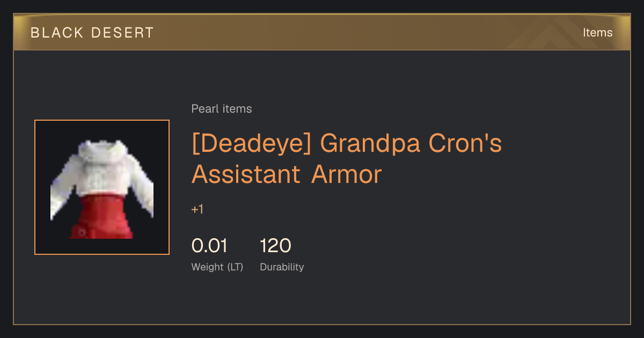Viewport: 644px width, 338px height.
Task: Click the [Deadeye] class tag in title
Action: coord(251,144)
